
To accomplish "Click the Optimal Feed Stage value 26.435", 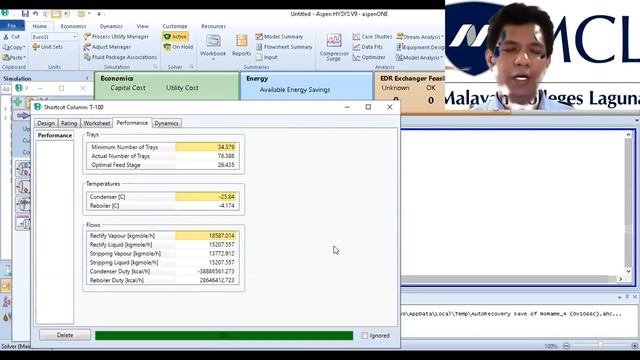I will 207,165.
